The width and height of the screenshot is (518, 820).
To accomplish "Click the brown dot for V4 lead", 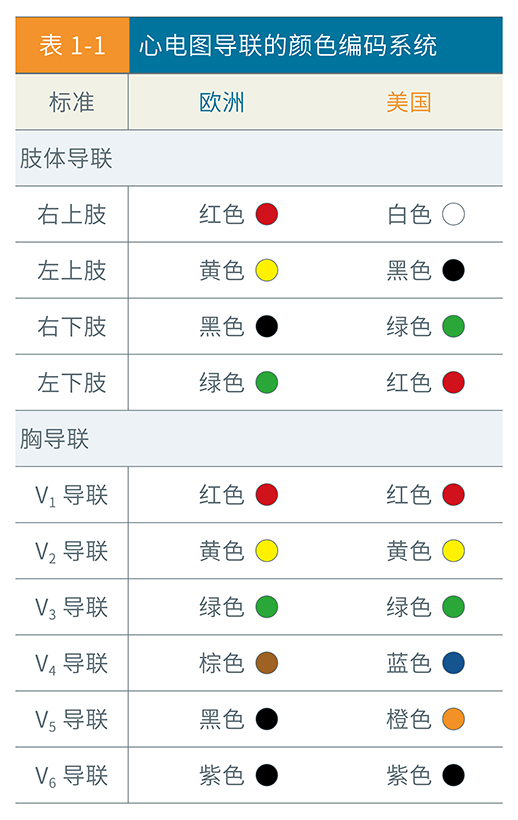I will point(267,663).
